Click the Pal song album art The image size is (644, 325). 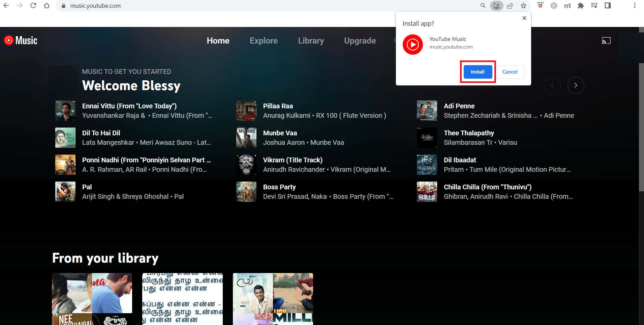(x=65, y=192)
